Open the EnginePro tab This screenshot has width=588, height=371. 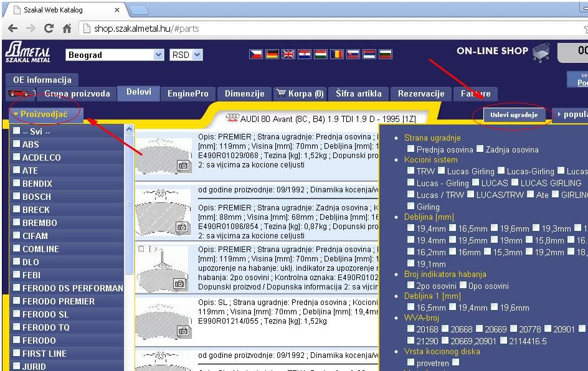pyautogui.click(x=188, y=94)
